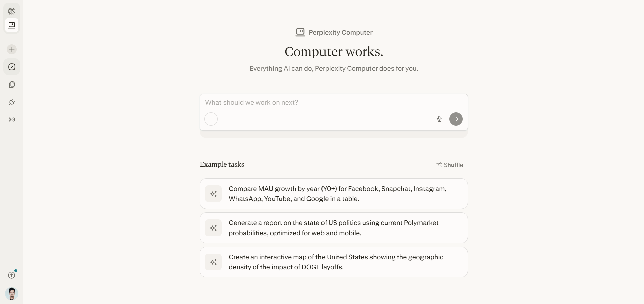Select the Computer icon in the sidebar

[x=12, y=25]
